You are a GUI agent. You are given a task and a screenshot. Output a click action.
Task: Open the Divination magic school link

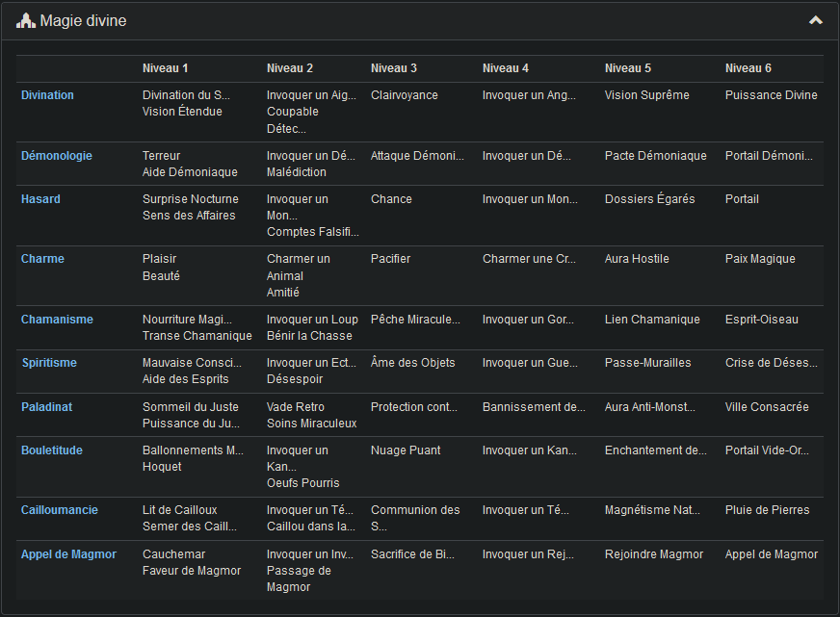pos(47,95)
